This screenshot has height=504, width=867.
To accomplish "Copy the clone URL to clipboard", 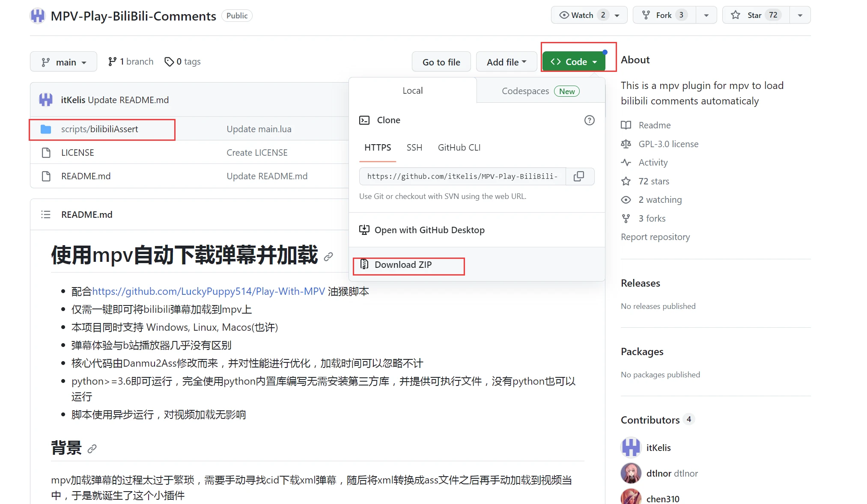I will pyautogui.click(x=579, y=176).
